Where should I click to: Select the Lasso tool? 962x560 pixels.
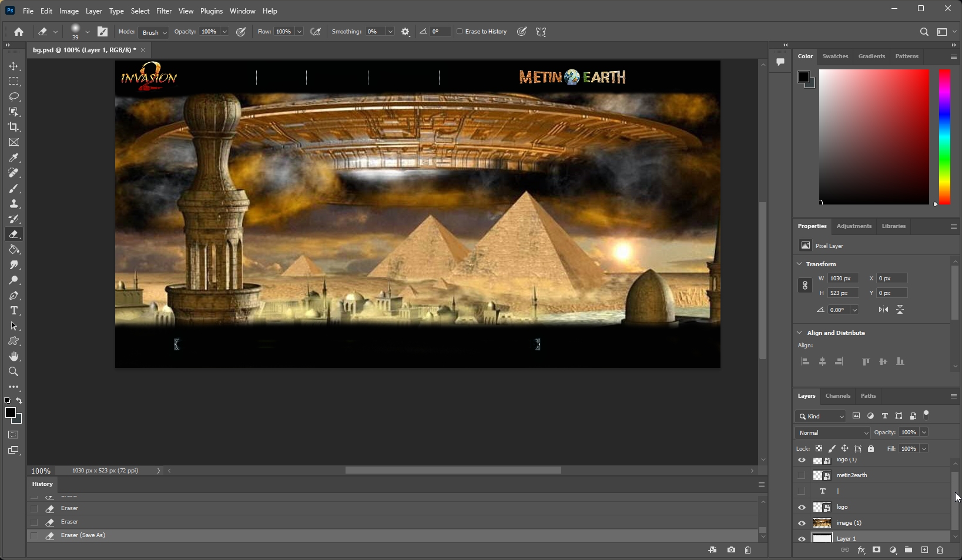click(14, 97)
